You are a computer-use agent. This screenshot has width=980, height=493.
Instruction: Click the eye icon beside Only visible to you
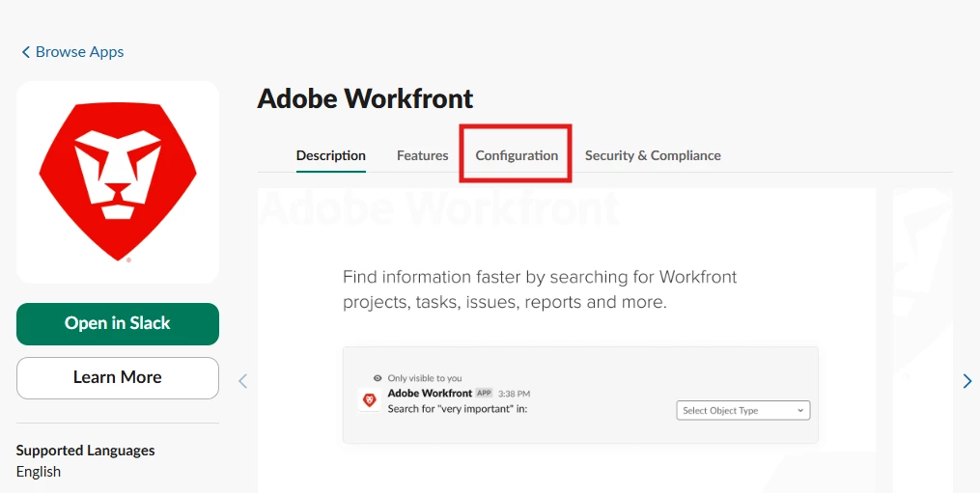(x=378, y=378)
